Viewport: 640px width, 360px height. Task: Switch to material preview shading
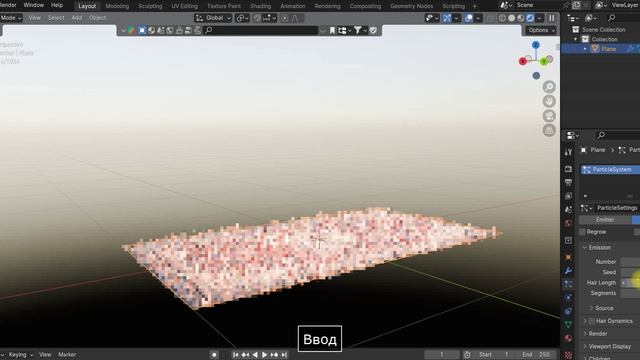521,18
